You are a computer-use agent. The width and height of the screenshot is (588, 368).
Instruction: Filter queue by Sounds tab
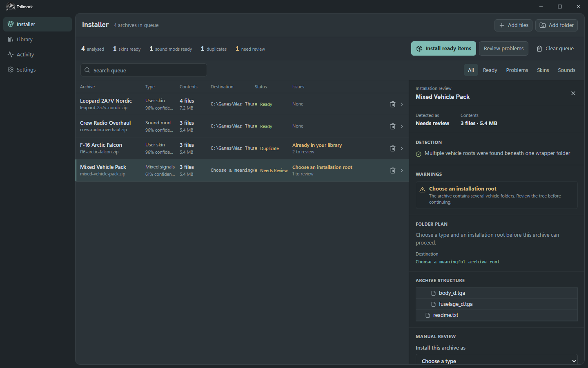point(566,70)
